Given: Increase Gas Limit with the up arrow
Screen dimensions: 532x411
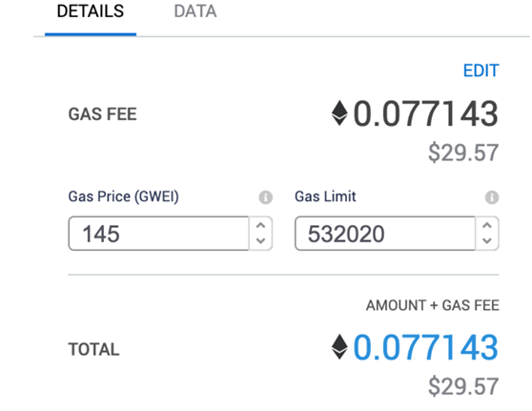Looking at the screenshot, I should pos(487,226).
